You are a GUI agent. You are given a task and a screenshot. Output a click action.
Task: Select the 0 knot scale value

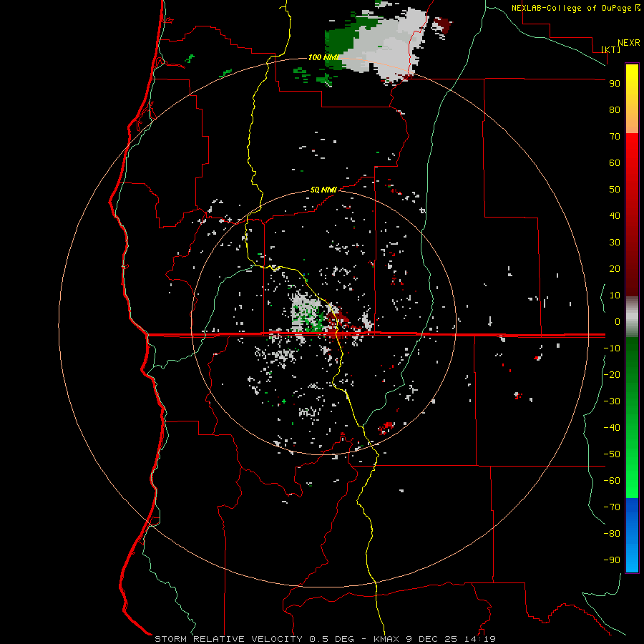point(618,322)
